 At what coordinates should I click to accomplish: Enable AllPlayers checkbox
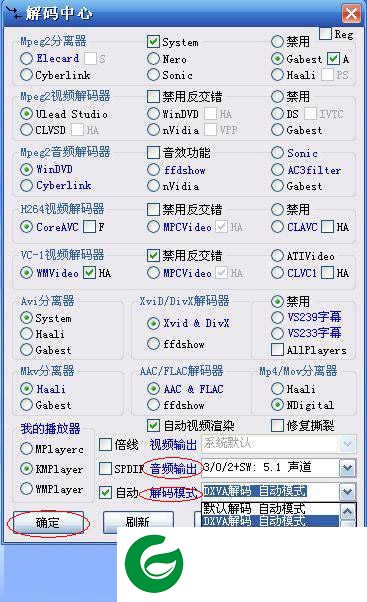(x=277, y=350)
